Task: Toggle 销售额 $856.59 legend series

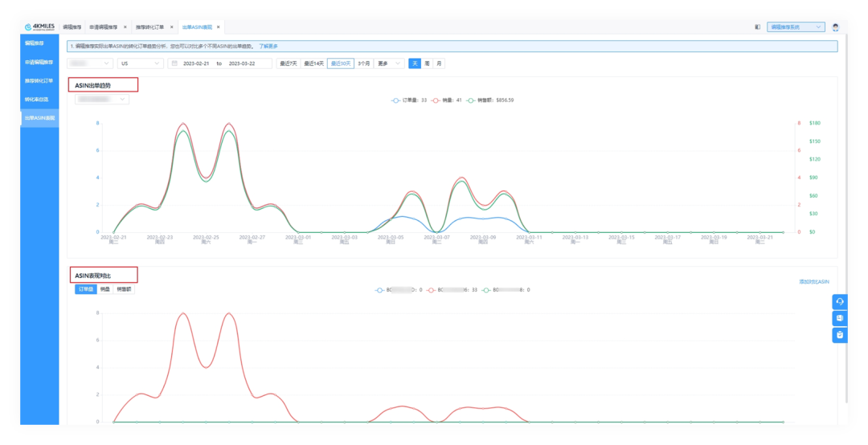Action: (490, 100)
